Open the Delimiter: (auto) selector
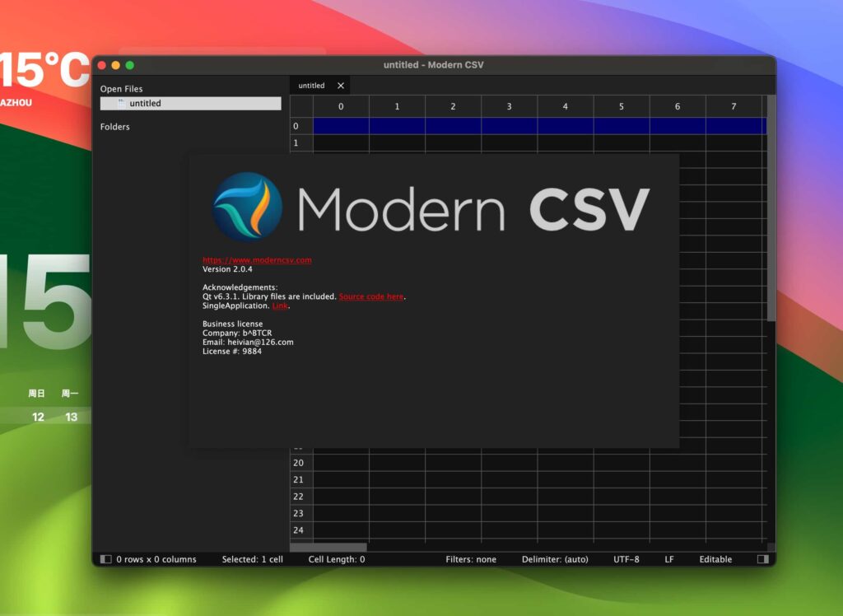This screenshot has height=616, width=843. click(556, 559)
